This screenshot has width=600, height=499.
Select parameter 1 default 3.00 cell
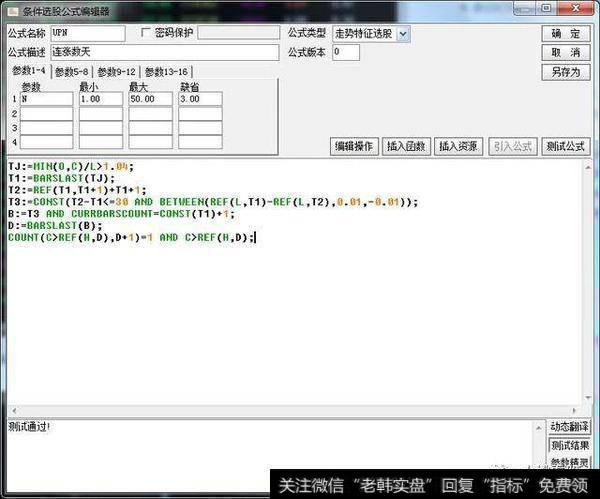pos(200,99)
